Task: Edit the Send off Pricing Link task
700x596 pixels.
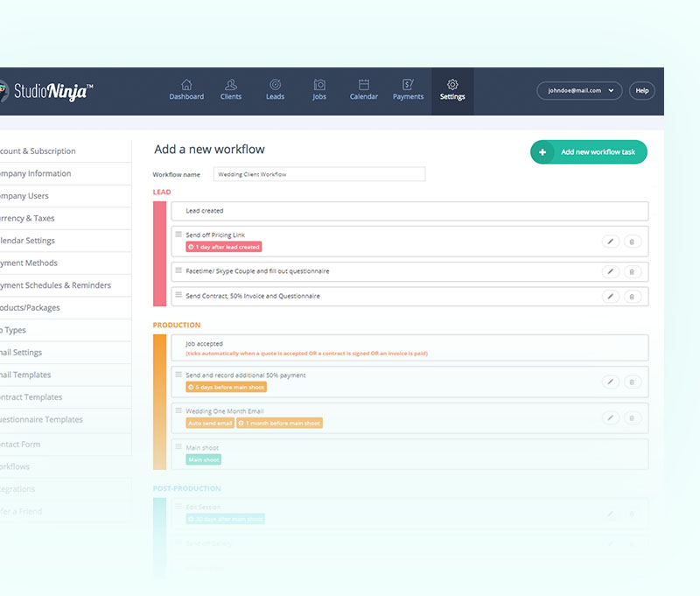Action: coord(610,242)
